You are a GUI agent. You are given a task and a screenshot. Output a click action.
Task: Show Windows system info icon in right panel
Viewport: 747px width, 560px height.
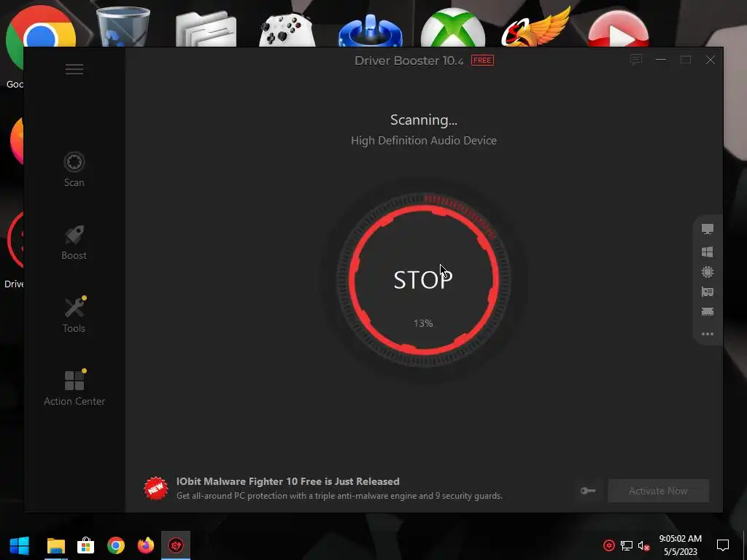point(708,252)
